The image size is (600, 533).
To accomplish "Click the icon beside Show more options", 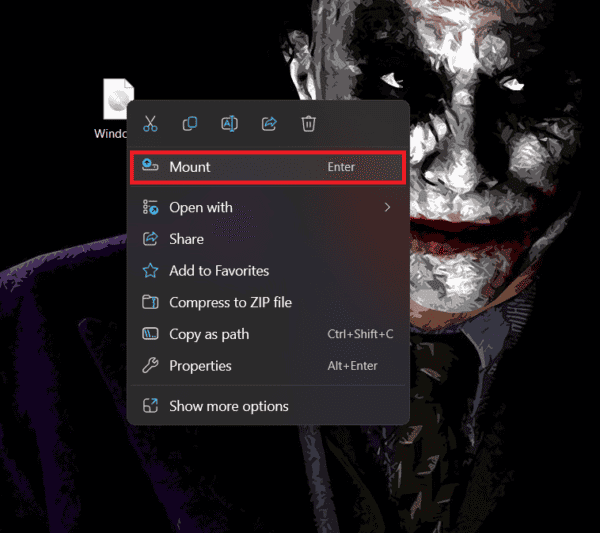I will pyautogui.click(x=150, y=406).
